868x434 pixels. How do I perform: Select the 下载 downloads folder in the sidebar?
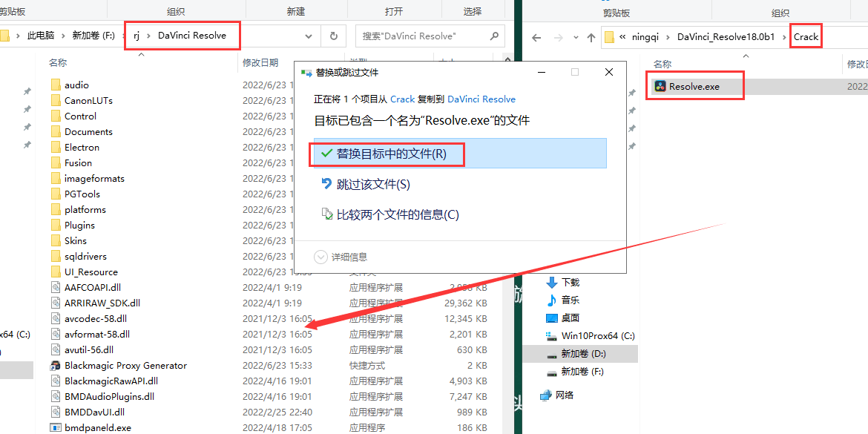(570, 282)
